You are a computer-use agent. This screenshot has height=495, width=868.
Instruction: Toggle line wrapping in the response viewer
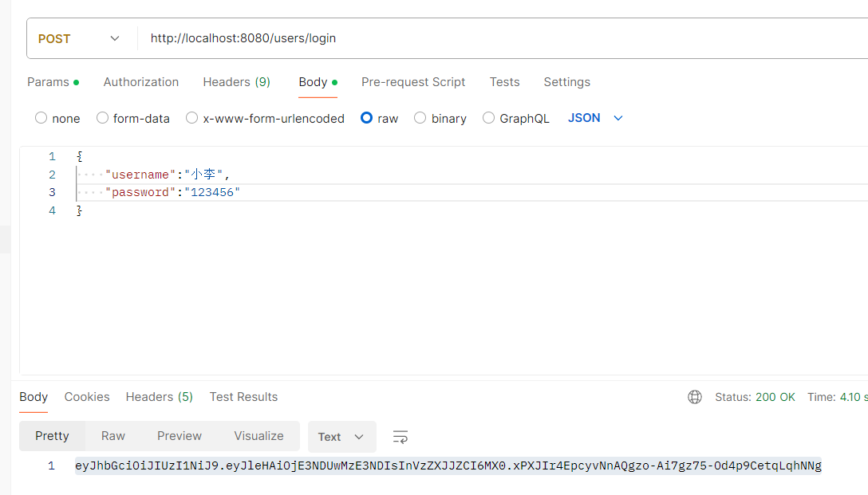click(x=400, y=437)
